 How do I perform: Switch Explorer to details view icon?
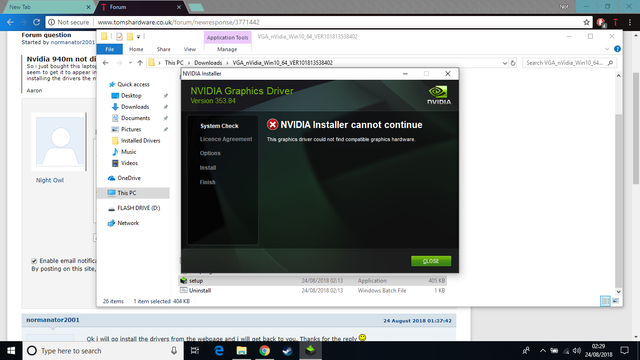click(x=605, y=301)
